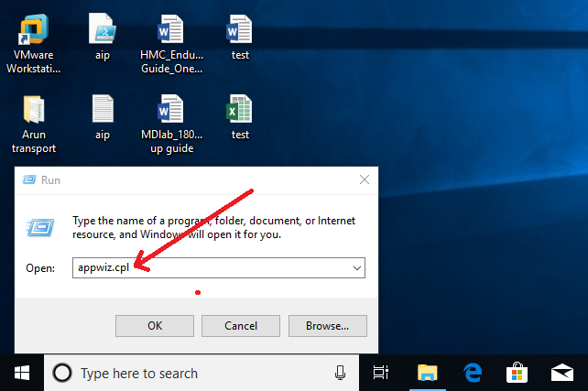588x391 pixels.
Task: Open the Arun transport folder
Action: pyautogui.click(x=34, y=125)
